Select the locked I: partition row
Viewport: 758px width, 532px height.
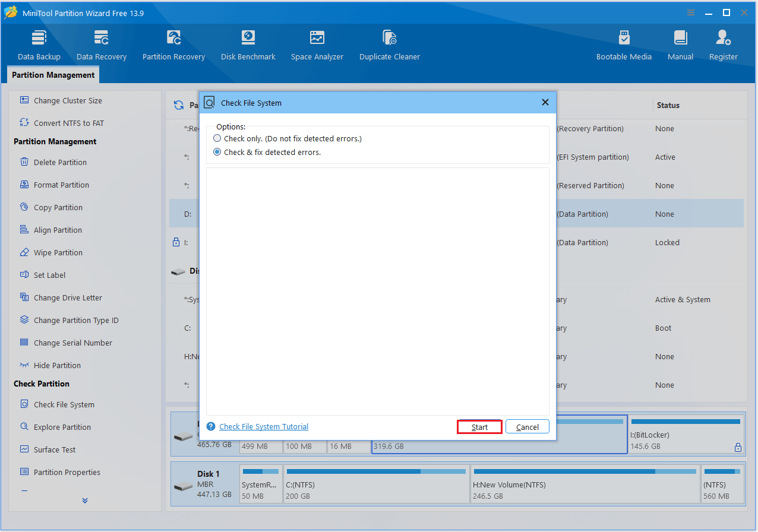pyautogui.click(x=456, y=242)
